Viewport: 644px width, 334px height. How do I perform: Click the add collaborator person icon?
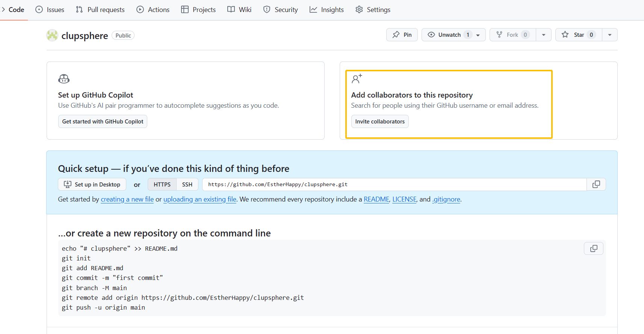point(357,78)
